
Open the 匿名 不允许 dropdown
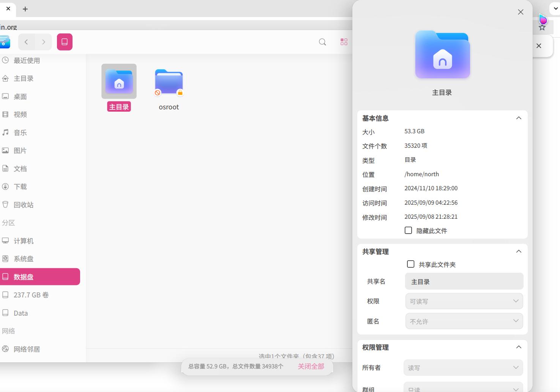464,321
